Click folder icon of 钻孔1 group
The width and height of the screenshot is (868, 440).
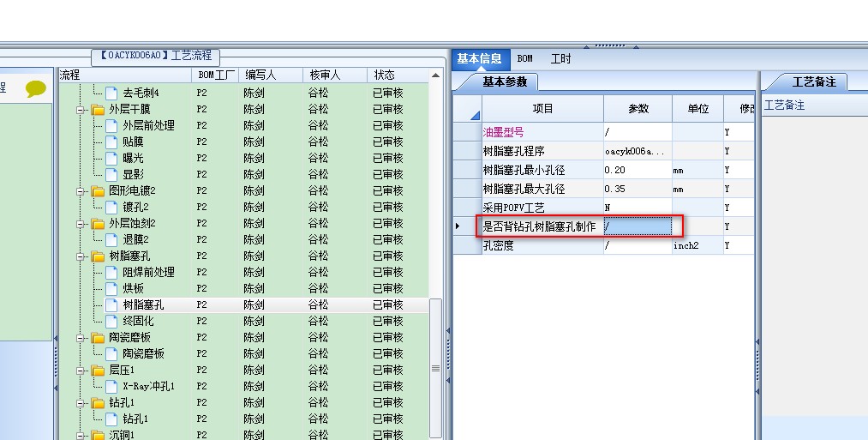tap(98, 403)
